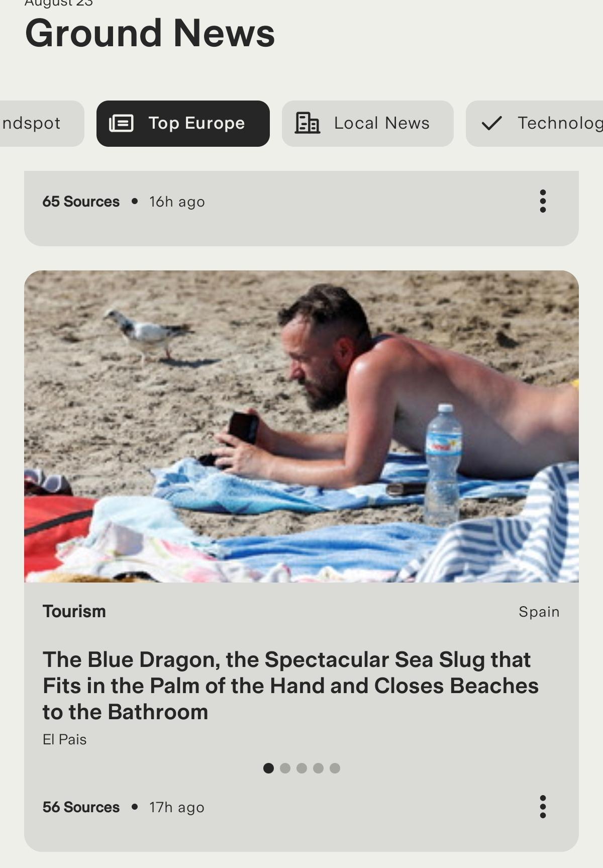The height and width of the screenshot is (868, 603).
Task: Open the Tourism topic label
Action: click(74, 611)
